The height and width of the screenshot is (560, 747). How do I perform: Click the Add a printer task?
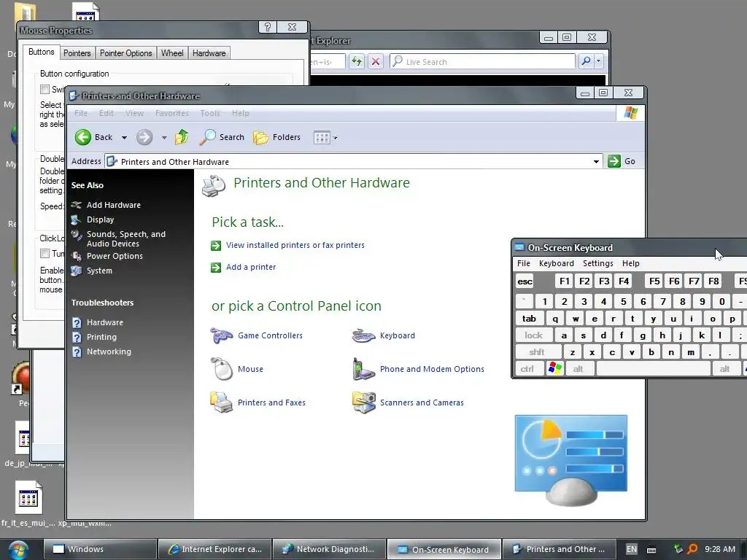(251, 267)
